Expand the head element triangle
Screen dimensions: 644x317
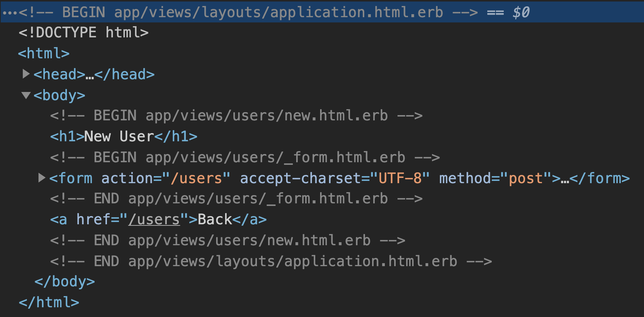click(26, 74)
